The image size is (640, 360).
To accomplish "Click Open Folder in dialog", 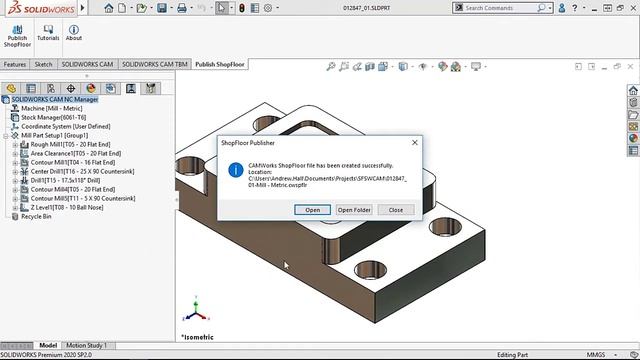I will coord(354,210).
